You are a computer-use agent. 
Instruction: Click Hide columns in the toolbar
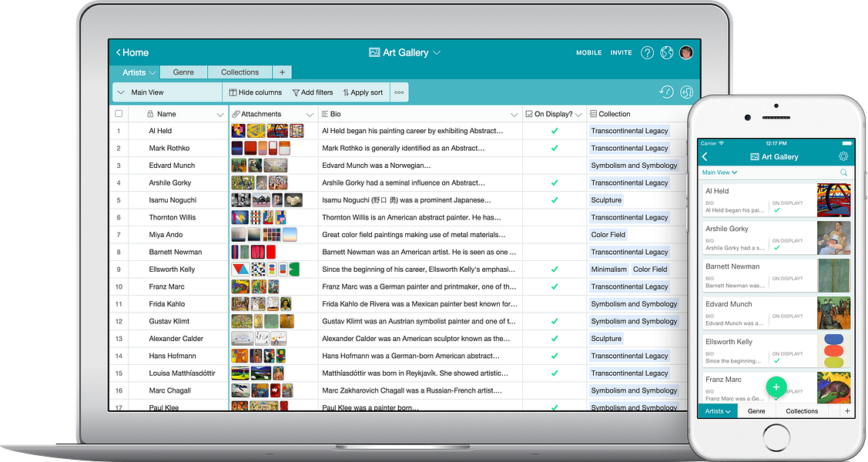point(256,92)
